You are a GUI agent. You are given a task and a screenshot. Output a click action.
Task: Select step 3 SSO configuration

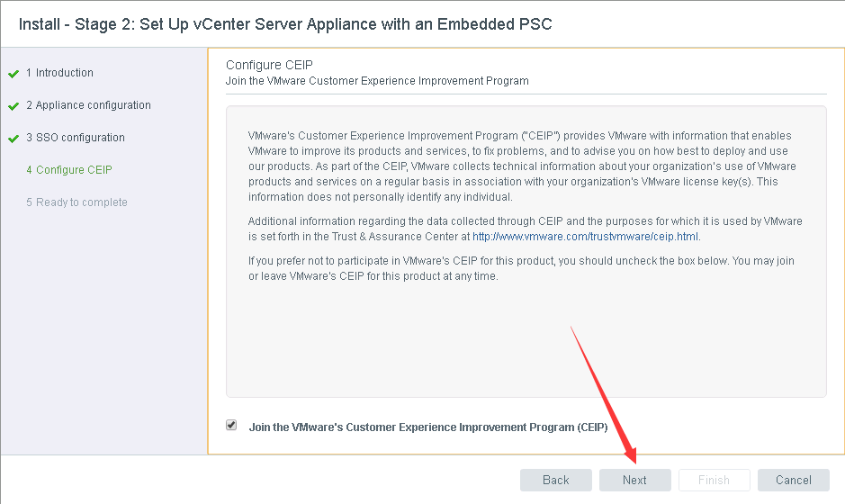point(76,138)
